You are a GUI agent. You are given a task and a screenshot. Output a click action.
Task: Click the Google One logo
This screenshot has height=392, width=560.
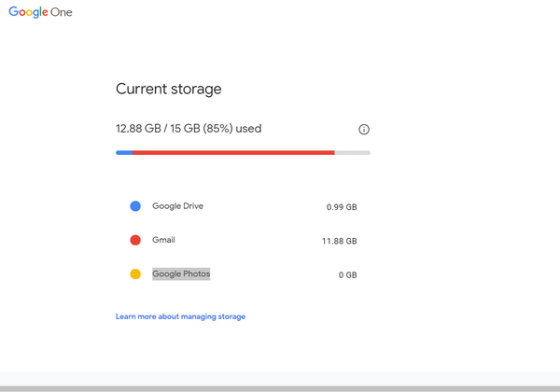[x=40, y=13]
